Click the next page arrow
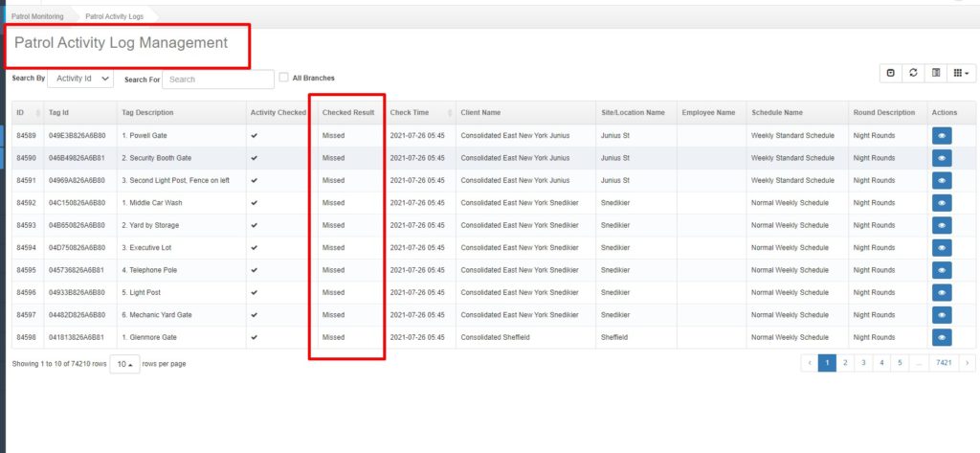The width and height of the screenshot is (980, 453). [x=968, y=363]
